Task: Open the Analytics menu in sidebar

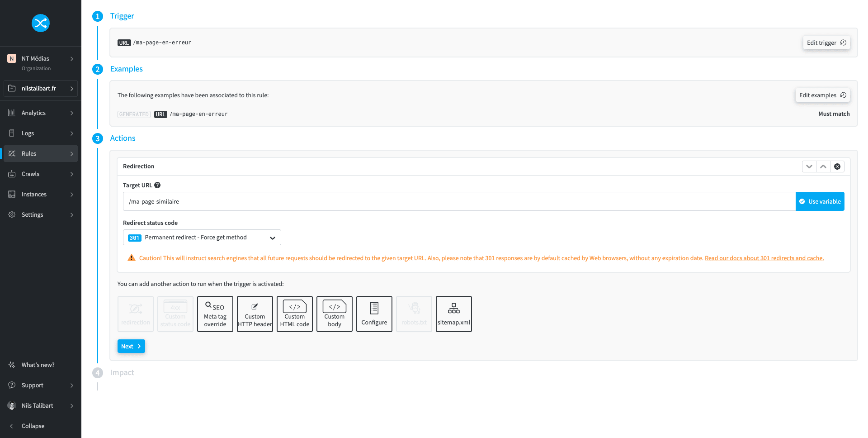Action: tap(41, 113)
